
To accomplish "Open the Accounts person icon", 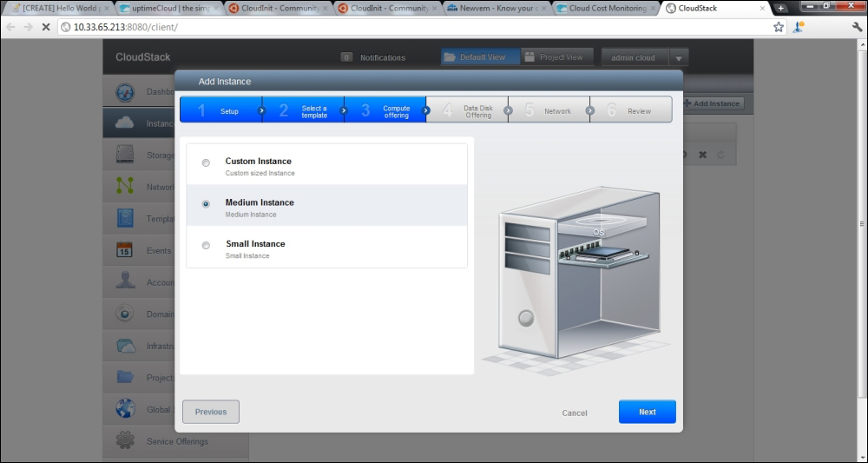I will 125,281.
